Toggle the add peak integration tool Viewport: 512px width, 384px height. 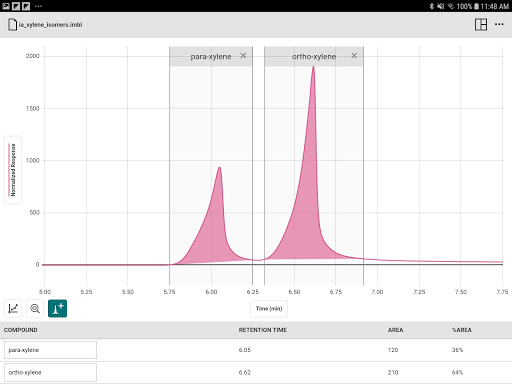[57, 308]
